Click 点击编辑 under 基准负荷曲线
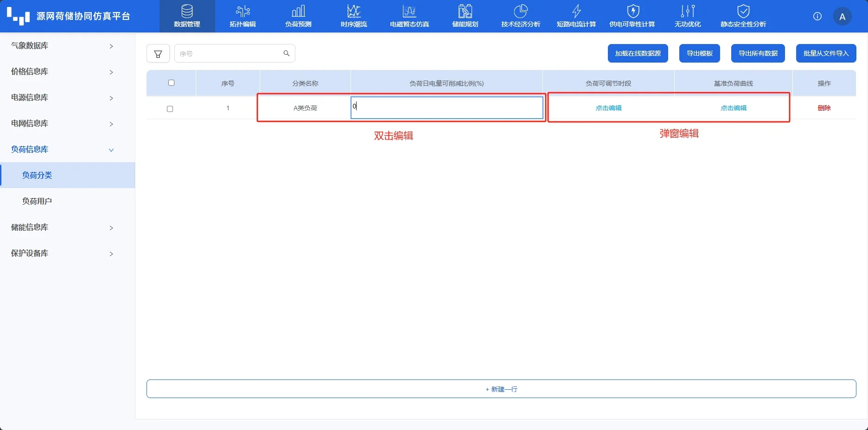The image size is (868, 430). pyautogui.click(x=734, y=108)
